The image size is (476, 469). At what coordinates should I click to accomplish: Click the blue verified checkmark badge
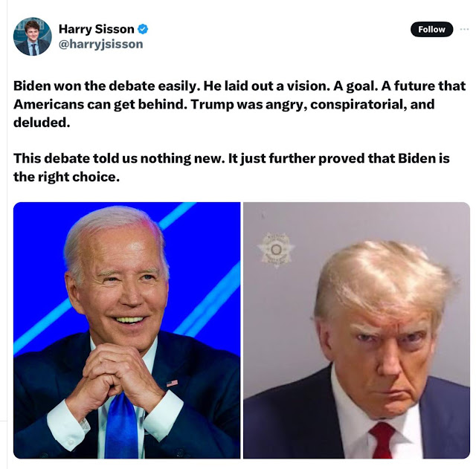click(x=143, y=29)
